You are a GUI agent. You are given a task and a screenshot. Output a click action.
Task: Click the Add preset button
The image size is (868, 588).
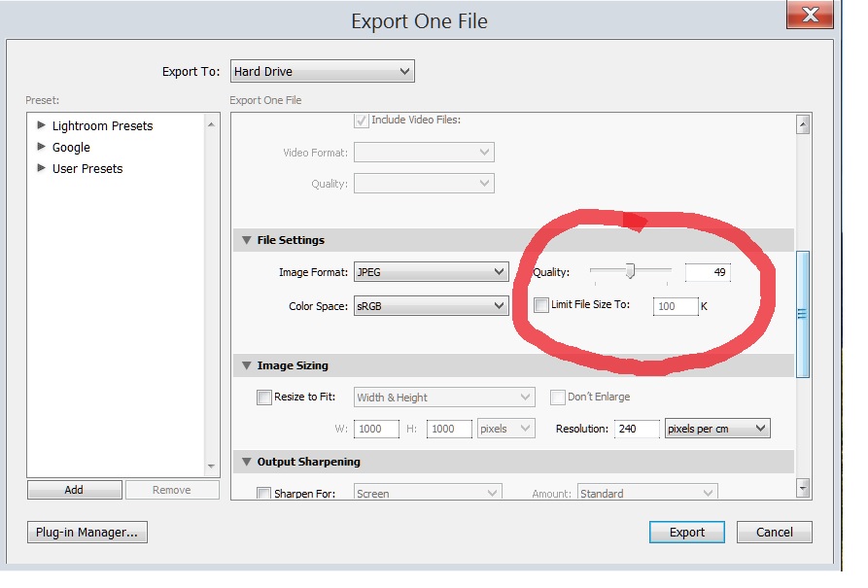[74, 490]
